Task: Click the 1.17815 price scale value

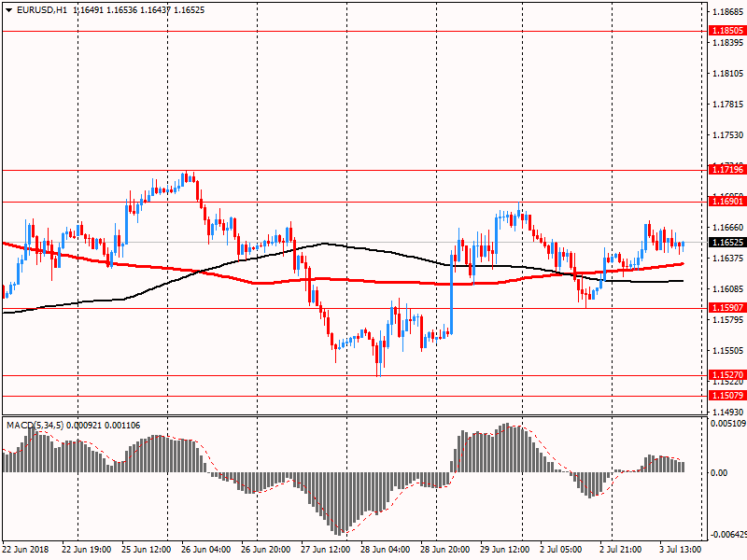Action: [727, 105]
